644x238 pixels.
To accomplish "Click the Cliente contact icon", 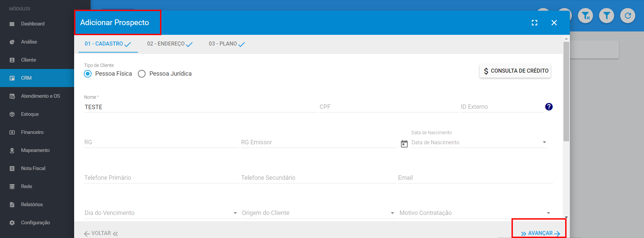I will pos(12,60).
